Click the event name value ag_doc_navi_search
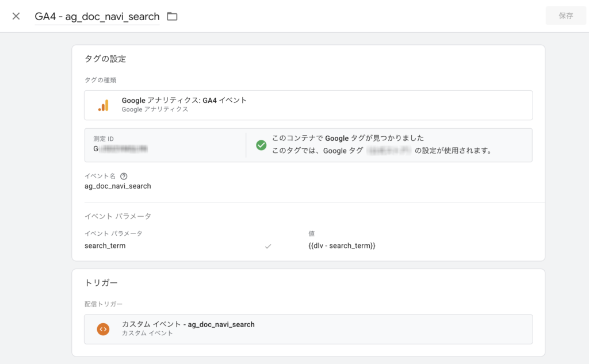Viewport: 589px width, 364px height. click(x=118, y=186)
